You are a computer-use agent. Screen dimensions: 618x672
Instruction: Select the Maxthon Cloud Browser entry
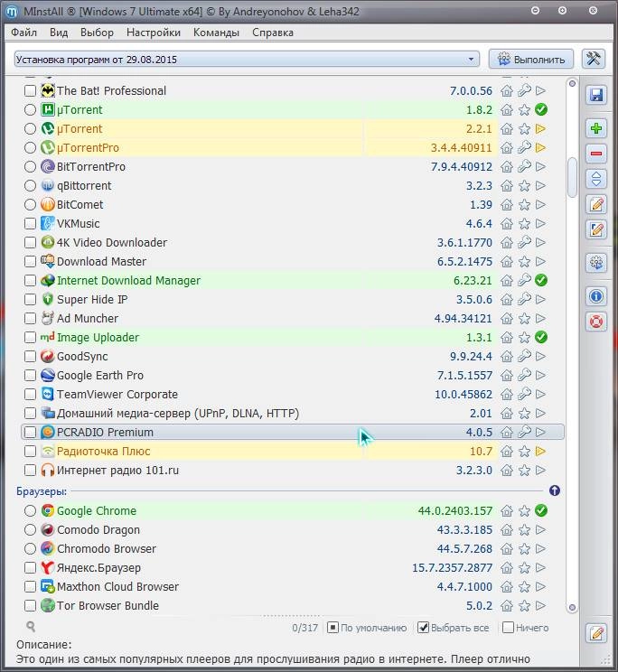[293, 587]
